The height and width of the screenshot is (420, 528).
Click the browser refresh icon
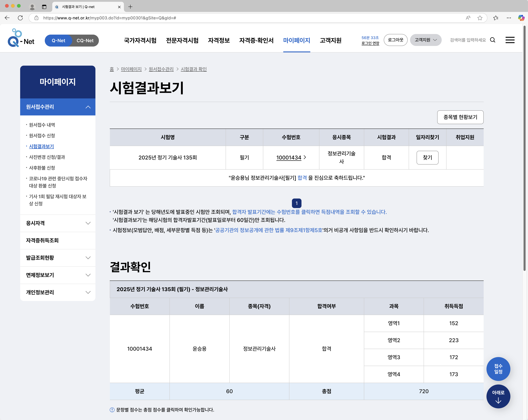click(x=20, y=18)
